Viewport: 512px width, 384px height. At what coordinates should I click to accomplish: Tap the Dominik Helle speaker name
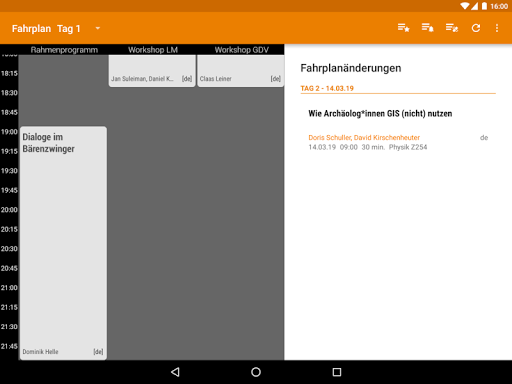point(40,352)
